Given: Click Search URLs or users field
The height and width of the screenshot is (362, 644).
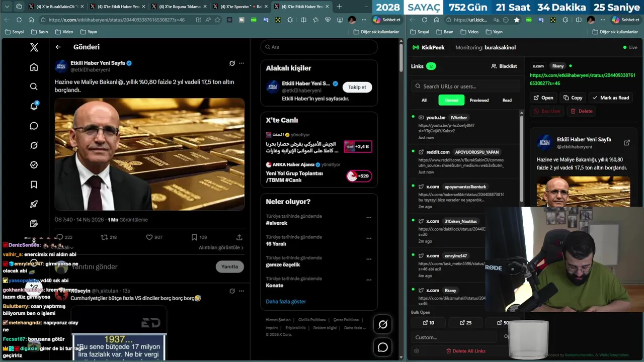Looking at the screenshot, I should [464, 86].
